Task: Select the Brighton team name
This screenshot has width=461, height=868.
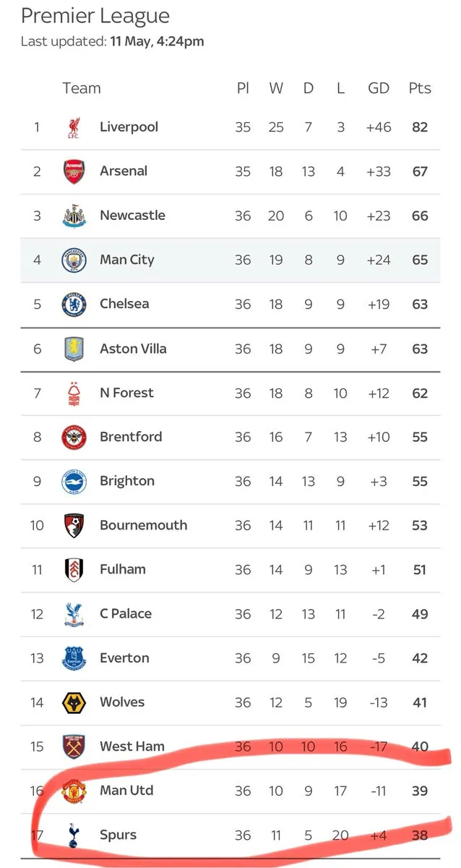Action: pos(127,481)
